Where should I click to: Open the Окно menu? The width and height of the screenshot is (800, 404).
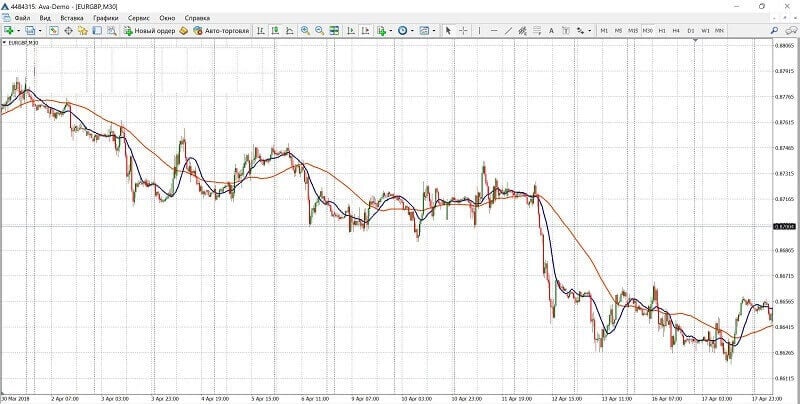167,18
